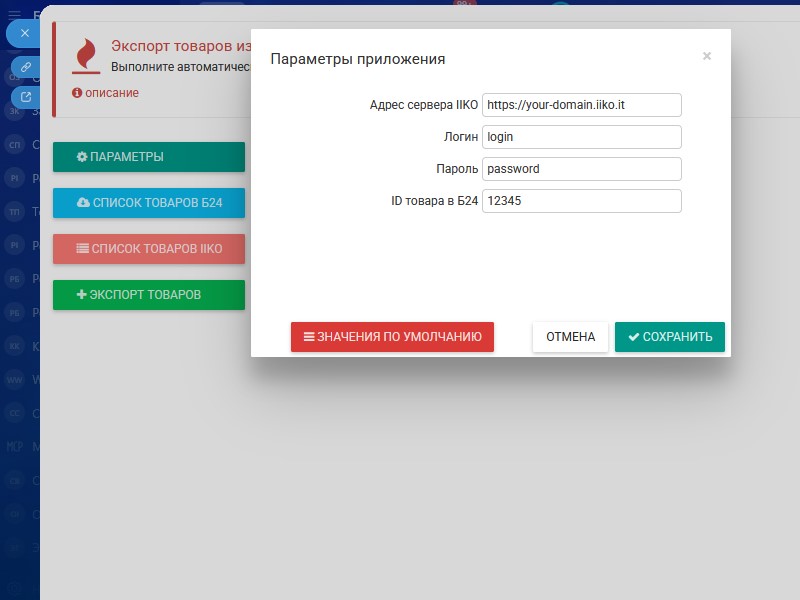Image resolution: width=800 pixels, height=600 pixels.
Task: Open the hamburger menu icon
Action: (14, 15)
